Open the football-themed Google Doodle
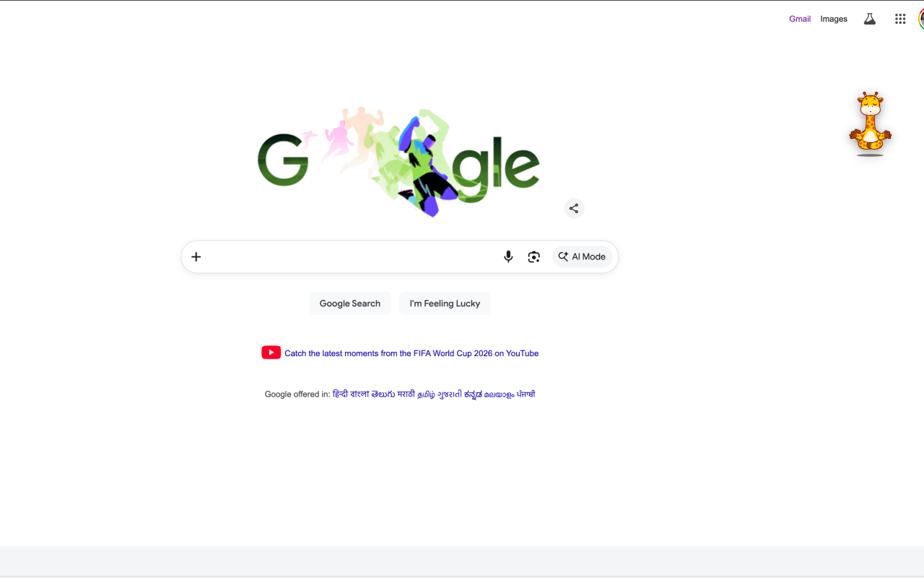924x578 pixels. coord(398,162)
